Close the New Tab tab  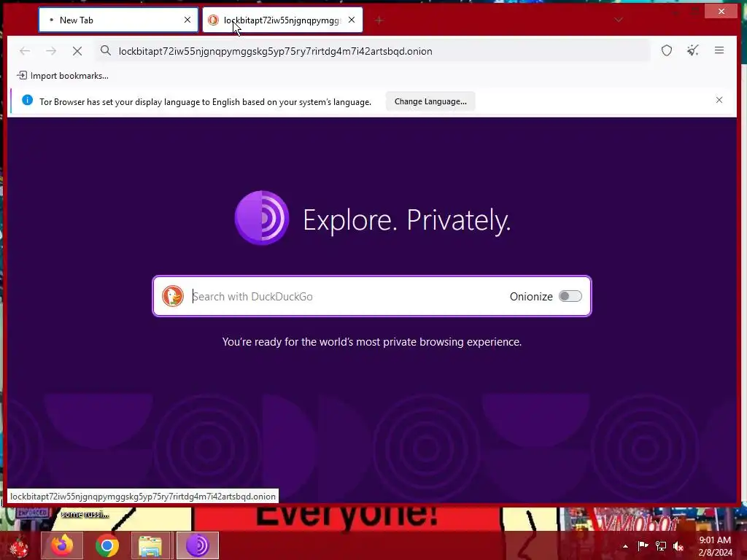pyautogui.click(x=187, y=20)
